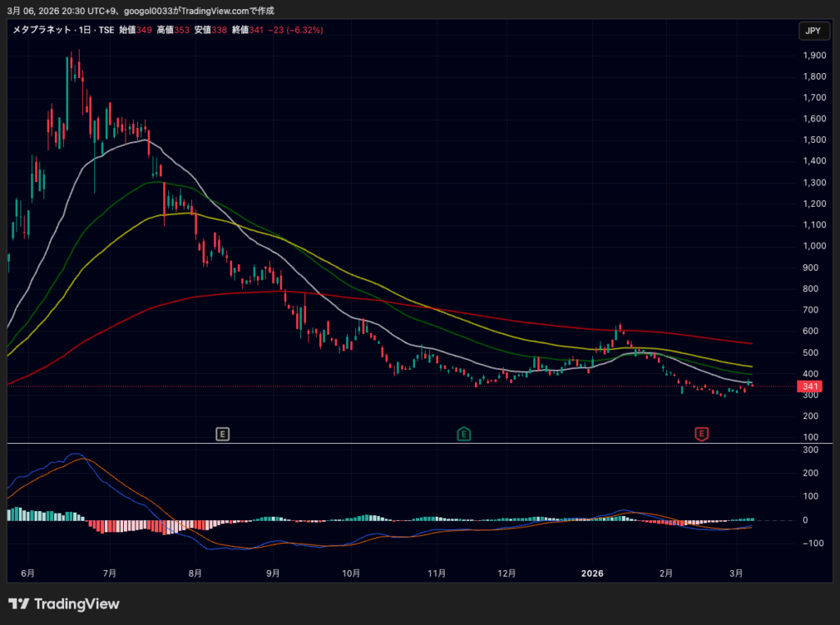Click the 1,900 price scale label
This screenshot has height=625, width=840.
tap(814, 56)
